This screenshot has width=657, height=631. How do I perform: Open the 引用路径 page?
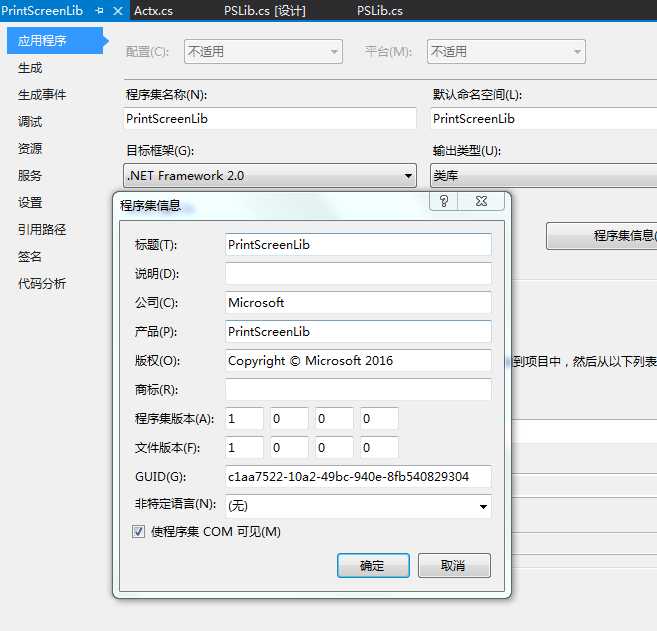[42, 229]
